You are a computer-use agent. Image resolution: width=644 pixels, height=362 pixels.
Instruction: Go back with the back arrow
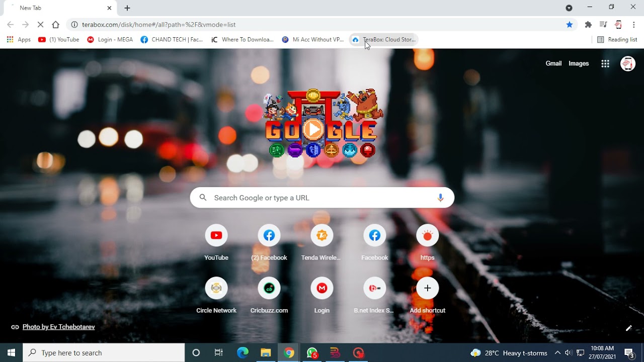click(x=10, y=25)
